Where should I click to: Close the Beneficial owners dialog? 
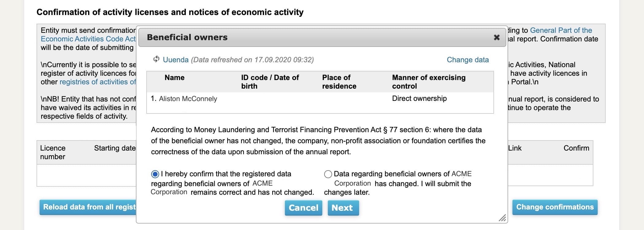coord(497,37)
